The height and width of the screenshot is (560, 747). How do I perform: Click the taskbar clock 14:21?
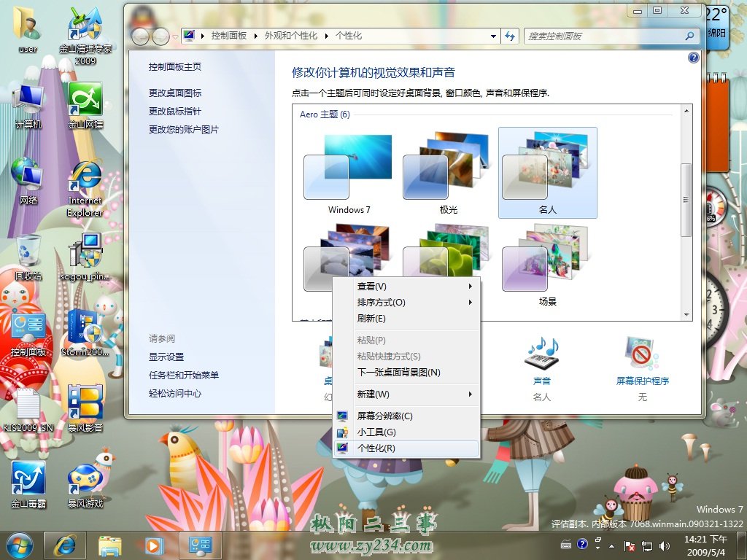(706, 545)
